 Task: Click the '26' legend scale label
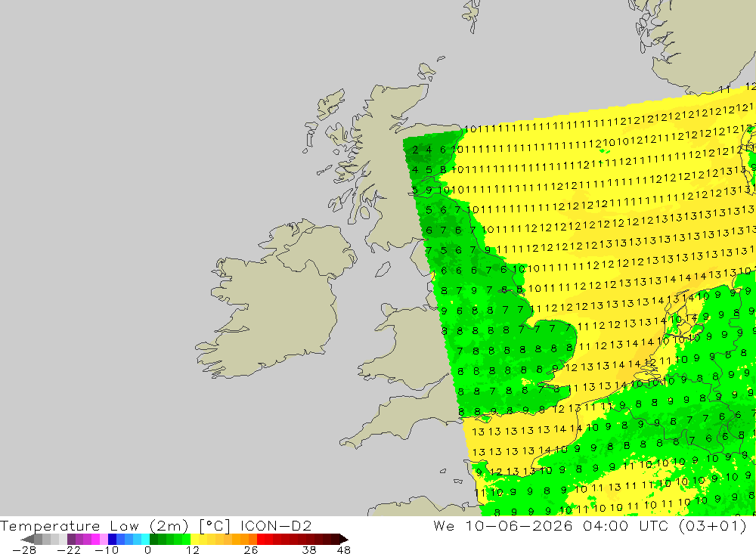(x=251, y=550)
